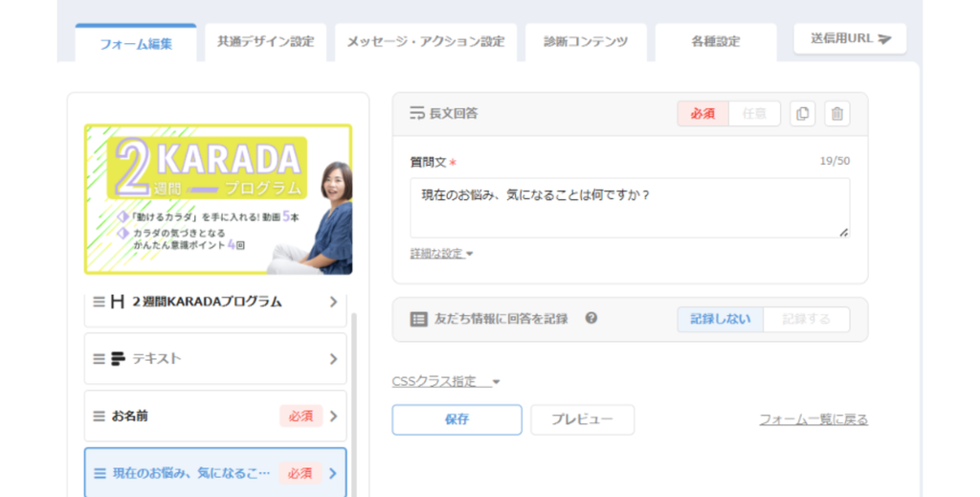Click the duplicate question copy icon

pos(803,114)
